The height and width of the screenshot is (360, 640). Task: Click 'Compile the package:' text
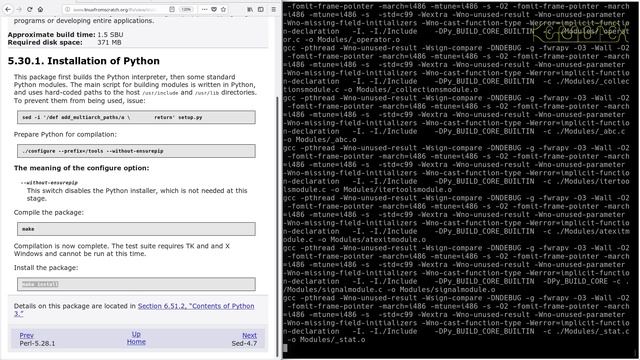[x=49, y=212]
